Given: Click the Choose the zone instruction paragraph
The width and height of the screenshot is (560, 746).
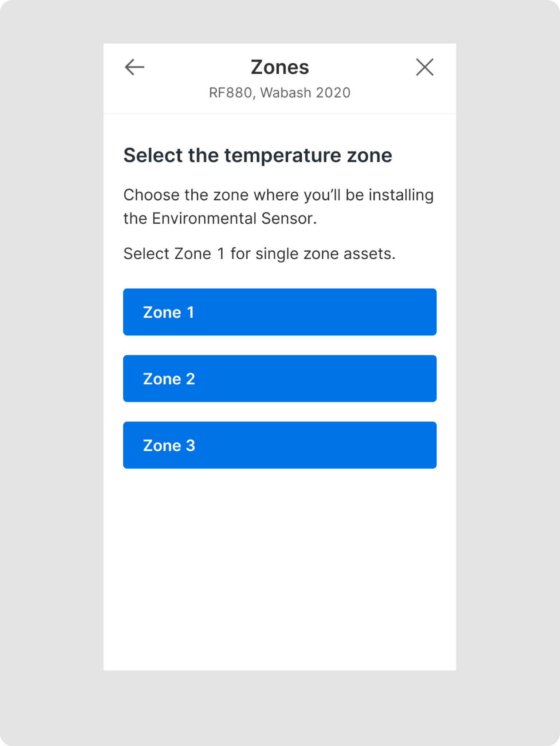Looking at the screenshot, I should point(278,196).
